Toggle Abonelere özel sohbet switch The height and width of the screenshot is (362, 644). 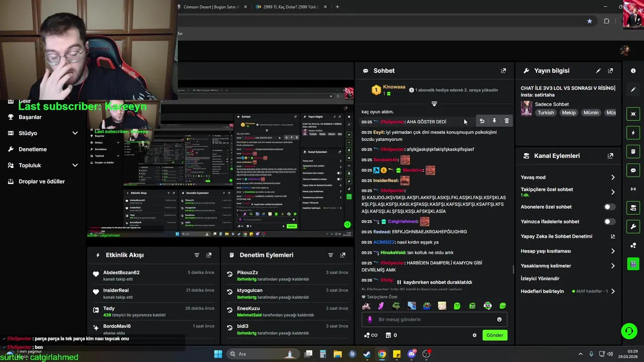pyautogui.click(x=609, y=207)
